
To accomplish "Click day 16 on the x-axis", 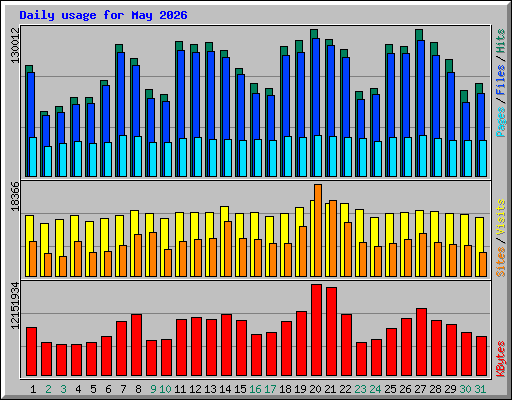I will [255, 389].
